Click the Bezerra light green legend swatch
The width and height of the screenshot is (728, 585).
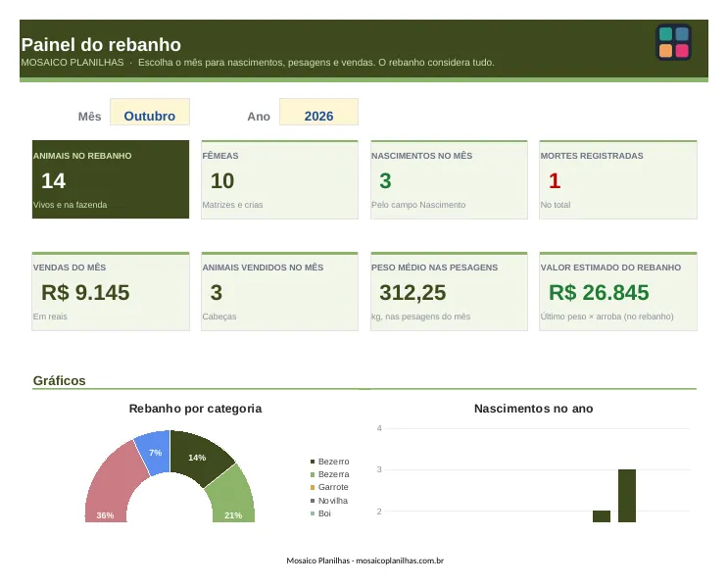pos(313,474)
